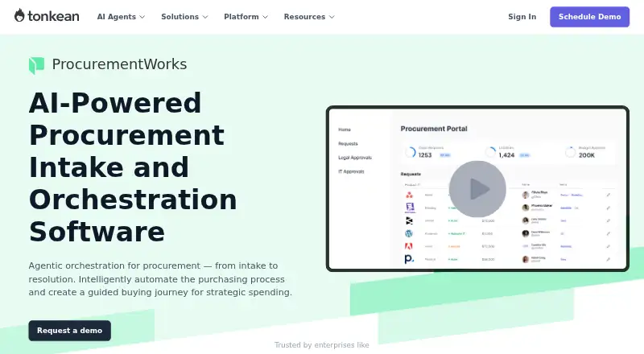Open the Solutions menu label
644x354 pixels.
180,17
